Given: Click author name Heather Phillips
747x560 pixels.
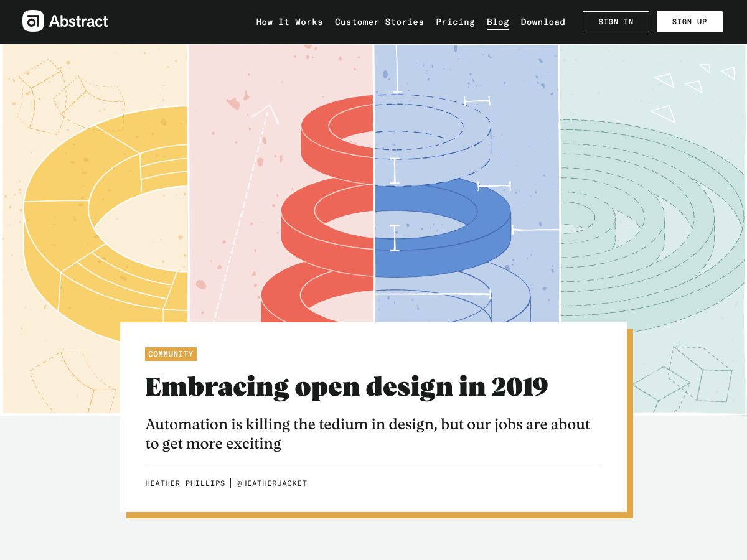Looking at the screenshot, I should coord(185,483).
